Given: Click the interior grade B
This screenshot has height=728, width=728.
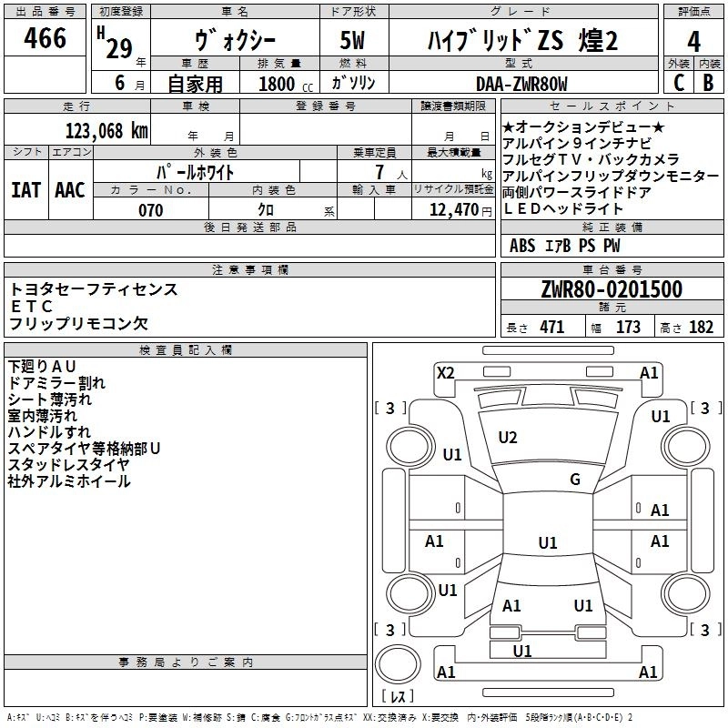Looking at the screenshot, I should pos(708,83).
